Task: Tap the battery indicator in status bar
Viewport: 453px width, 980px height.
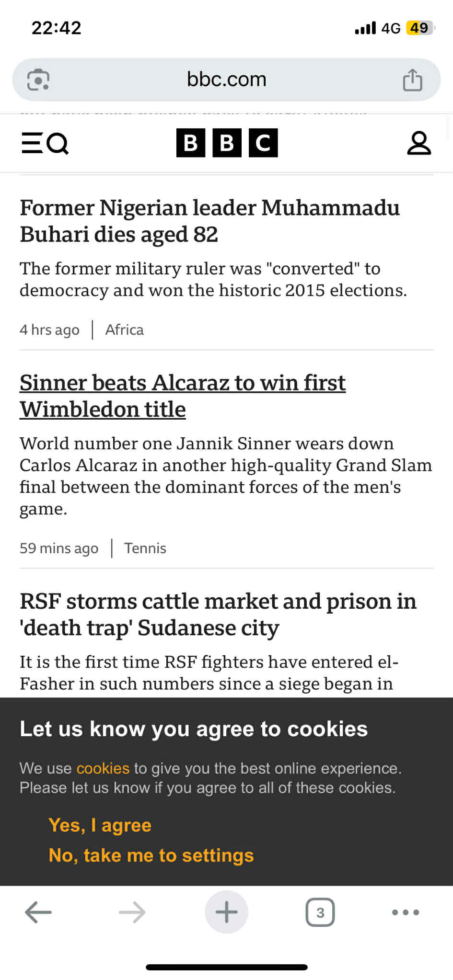Action: click(x=419, y=28)
